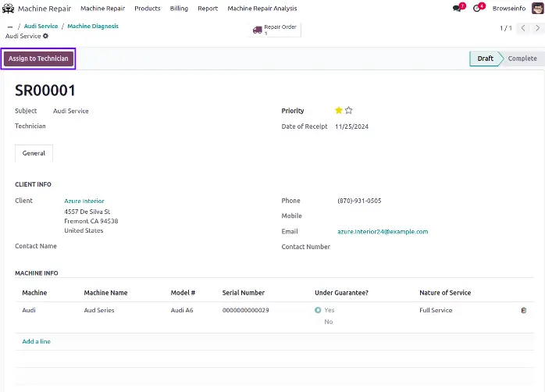The image size is (545, 392).
Task: Set the status to Complete
Action: (x=522, y=59)
